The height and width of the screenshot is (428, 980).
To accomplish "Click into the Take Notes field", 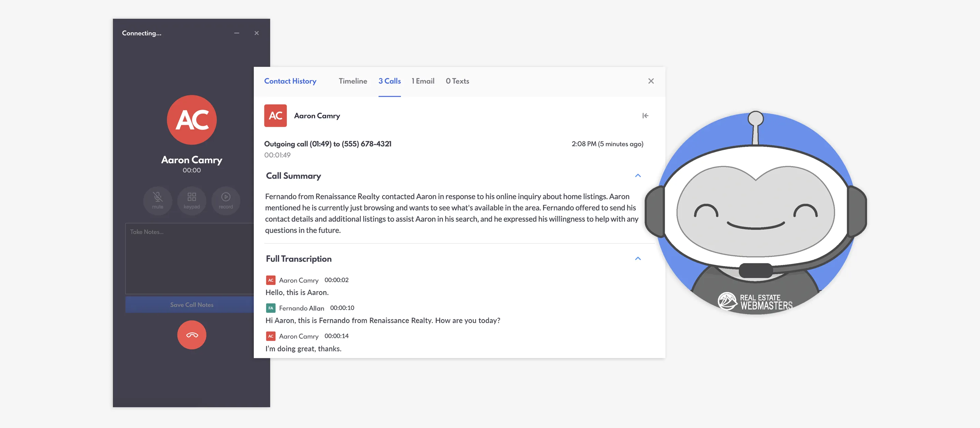I will point(189,259).
